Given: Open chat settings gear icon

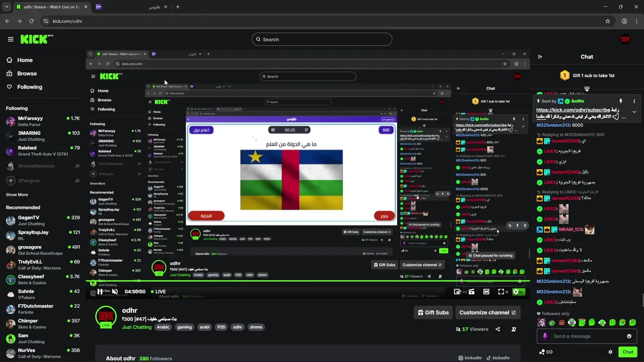Looking at the screenshot, I should pyautogui.click(x=610, y=352).
